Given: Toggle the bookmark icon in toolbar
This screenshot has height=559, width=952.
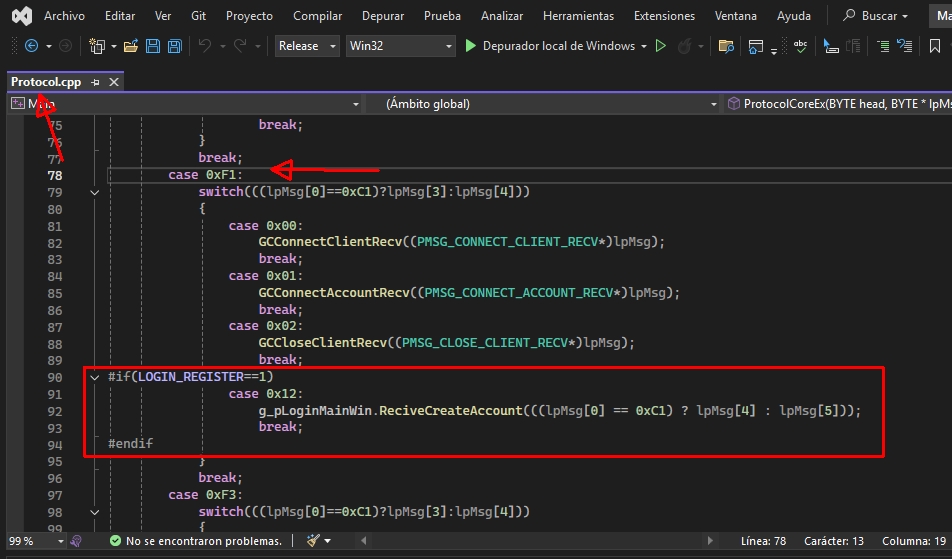Looking at the screenshot, I should tap(935, 46).
